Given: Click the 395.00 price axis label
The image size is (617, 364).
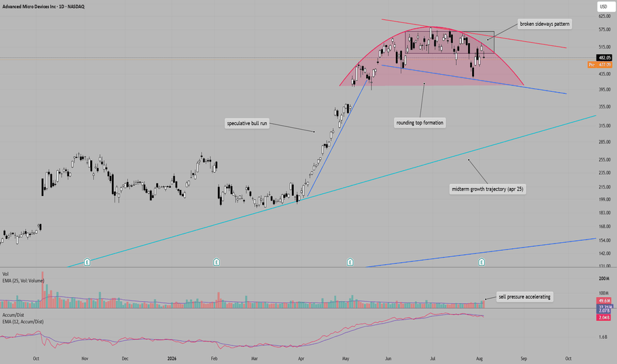Looking at the screenshot, I should coord(604,89).
